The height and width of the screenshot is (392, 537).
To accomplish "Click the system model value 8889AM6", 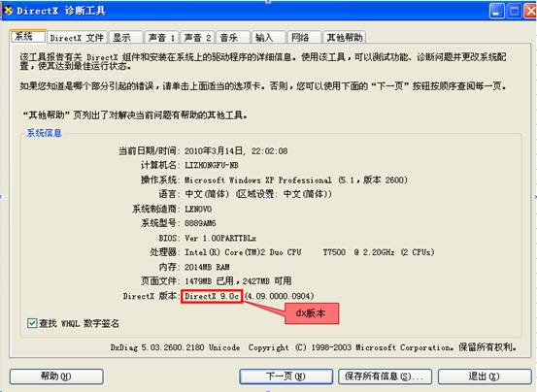I will point(200,223).
